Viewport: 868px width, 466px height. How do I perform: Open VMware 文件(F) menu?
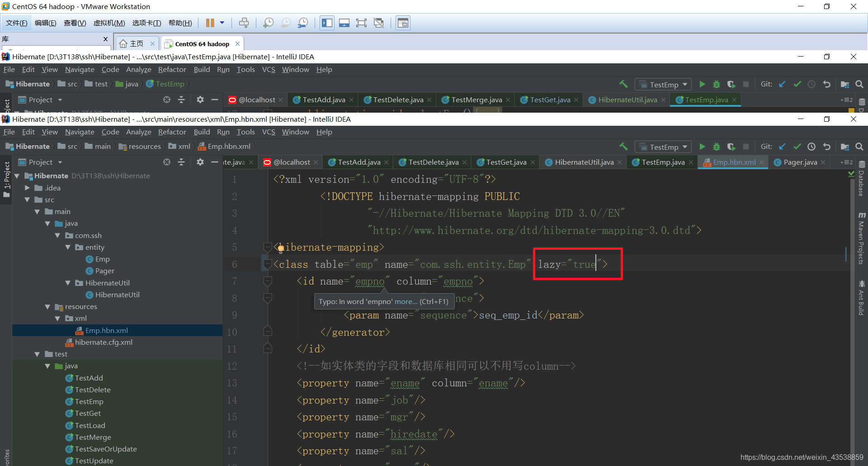tap(16, 23)
